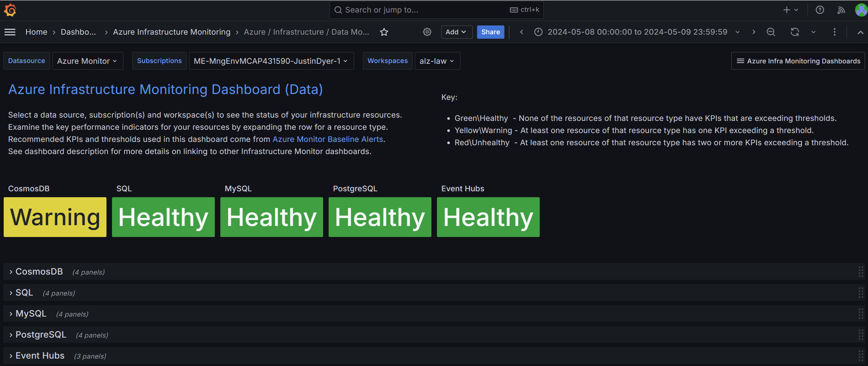Open the Azure Monitor Baseline Alerts link
Viewport: 868px width, 366px height.
328,139
